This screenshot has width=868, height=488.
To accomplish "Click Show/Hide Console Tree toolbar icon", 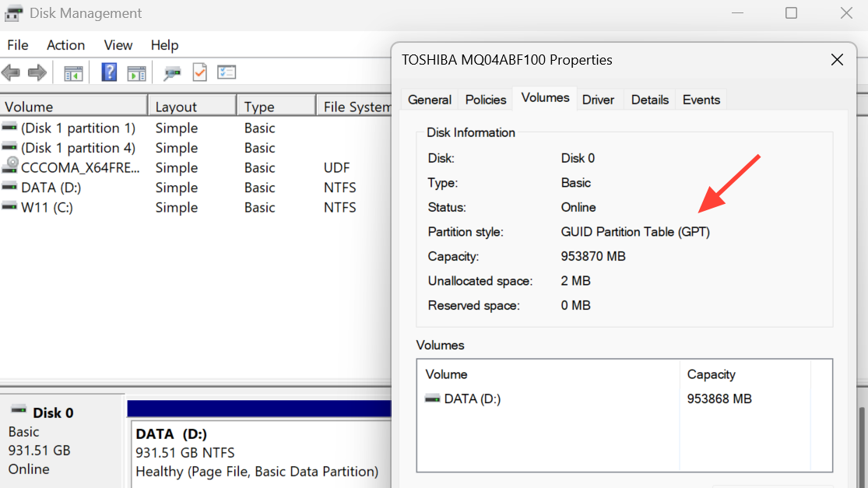I will click(73, 73).
